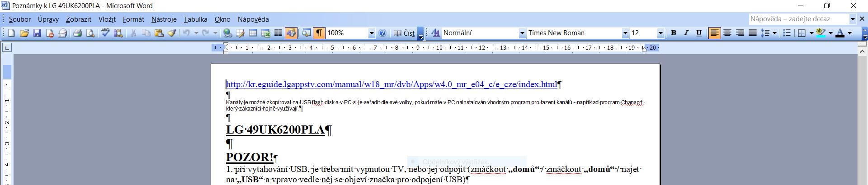Screen dimensions: 868x185
Task: Click the Bullets list icon
Action: 787,33
